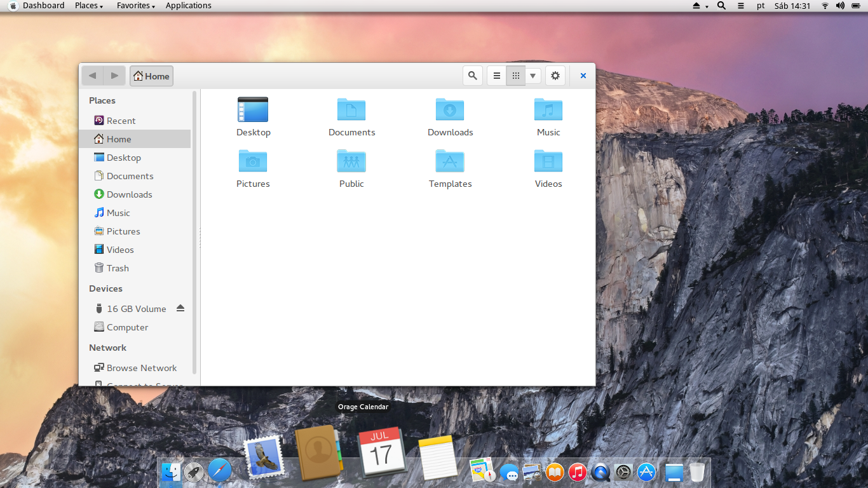868x488 pixels.
Task: Select the Public folder icon
Action: tap(351, 161)
